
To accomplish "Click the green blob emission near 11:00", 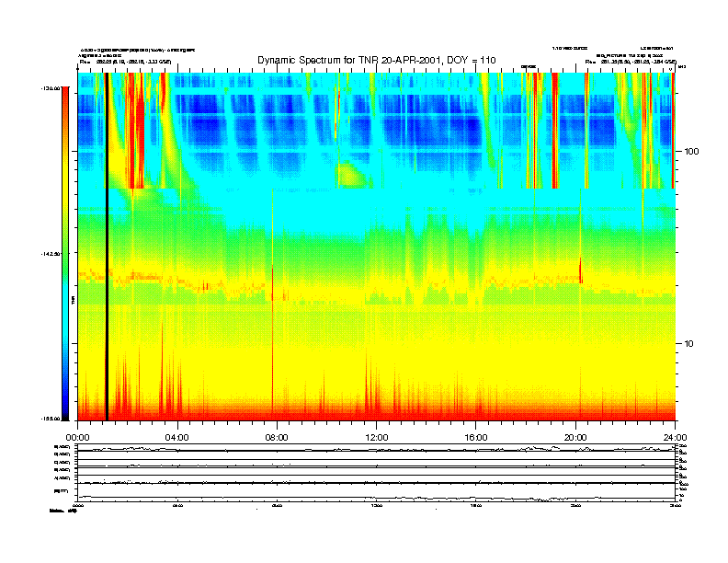I will coord(352,175).
